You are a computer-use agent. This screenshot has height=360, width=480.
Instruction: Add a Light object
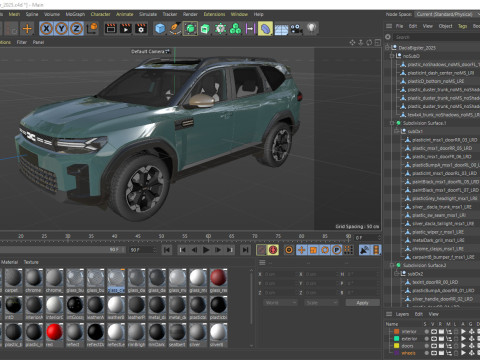(311, 28)
